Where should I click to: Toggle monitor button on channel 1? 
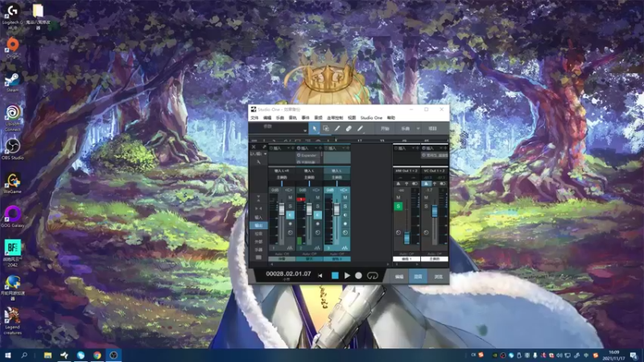tap(291, 215)
